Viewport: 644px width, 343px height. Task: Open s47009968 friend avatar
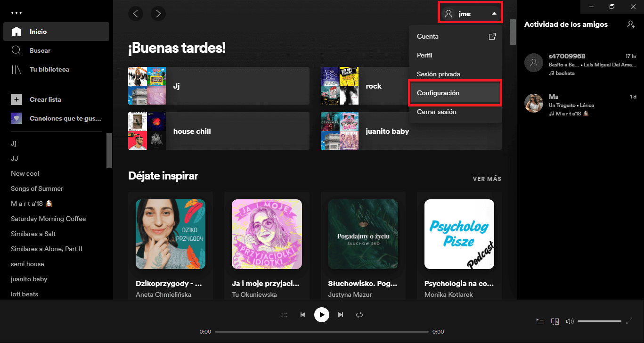point(534,63)
